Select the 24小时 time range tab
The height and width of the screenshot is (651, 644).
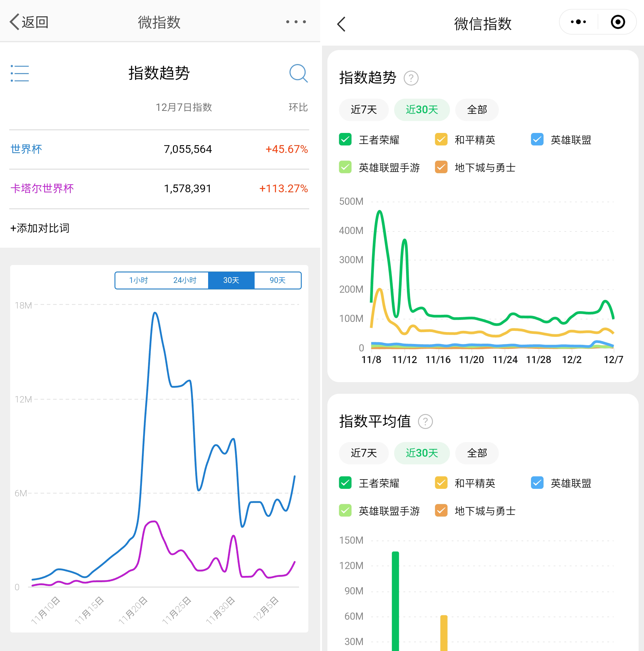(185, 280)
